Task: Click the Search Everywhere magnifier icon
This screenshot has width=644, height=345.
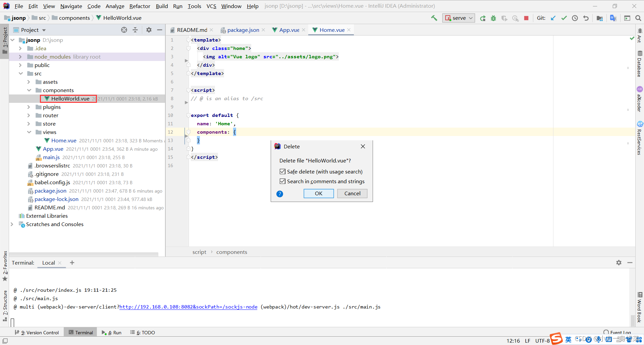Action: (638, 18)
